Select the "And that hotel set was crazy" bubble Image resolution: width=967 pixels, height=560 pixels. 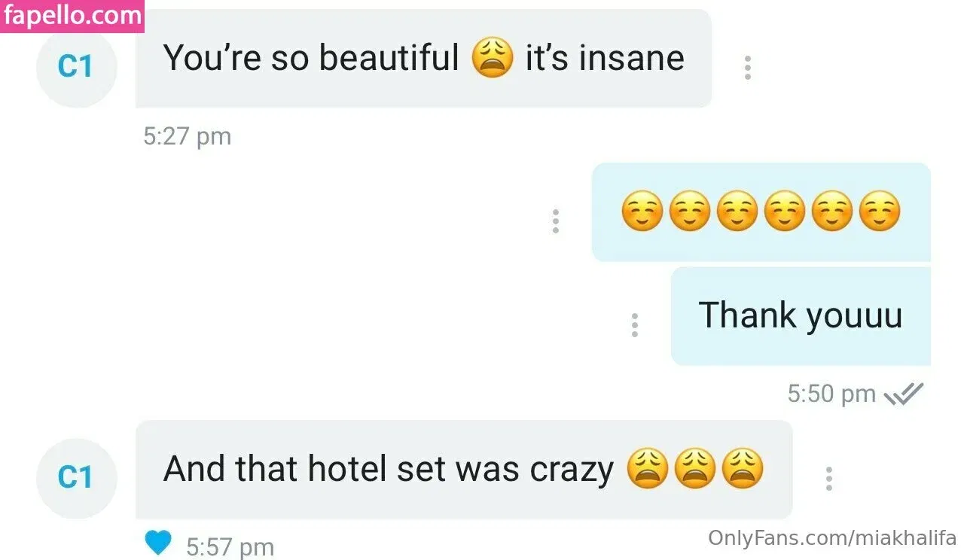[x=464, y=470]
